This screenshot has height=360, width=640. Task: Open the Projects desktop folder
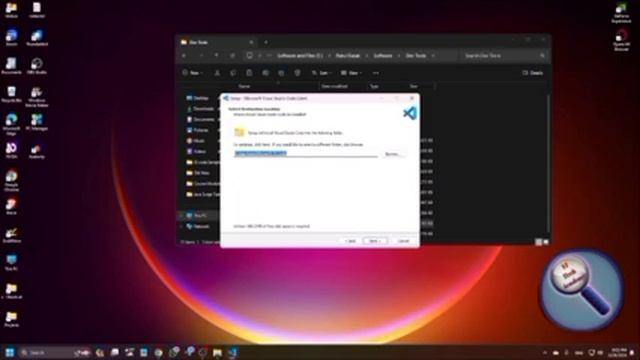pyautogui.click(x=11, y=320)
